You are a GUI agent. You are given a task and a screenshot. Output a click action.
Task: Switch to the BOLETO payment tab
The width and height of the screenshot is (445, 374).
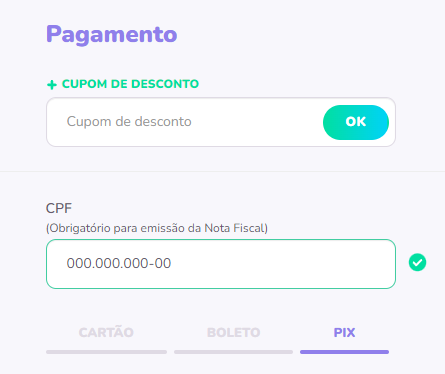(x=233, y=332)
